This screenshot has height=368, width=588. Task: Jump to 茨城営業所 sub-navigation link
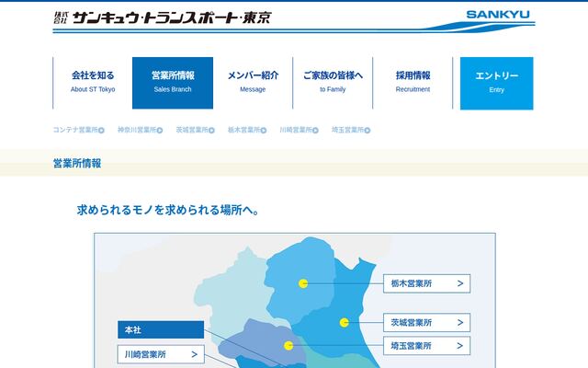196,130
